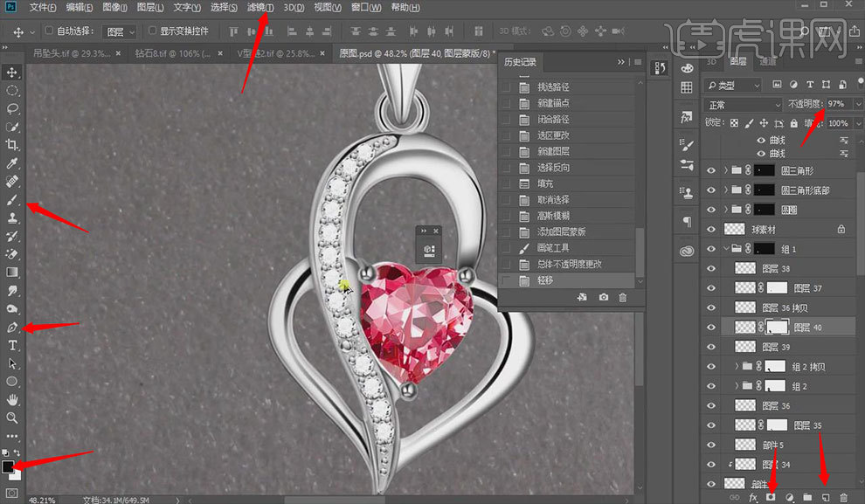Select the Brush tool
This screenshot has height=504, width=865.
(x=12, y=200)
